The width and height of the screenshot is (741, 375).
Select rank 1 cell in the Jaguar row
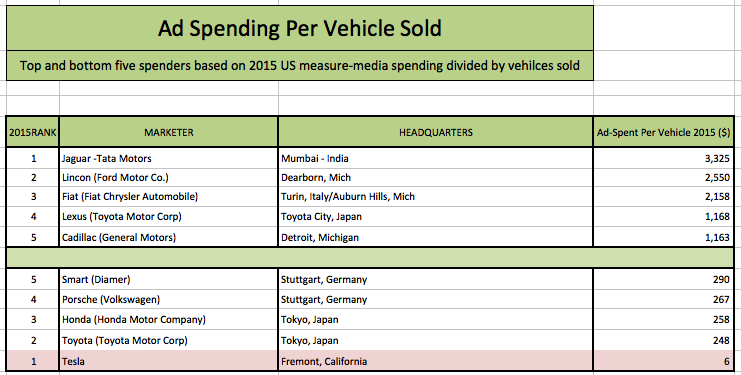[33, 158]
